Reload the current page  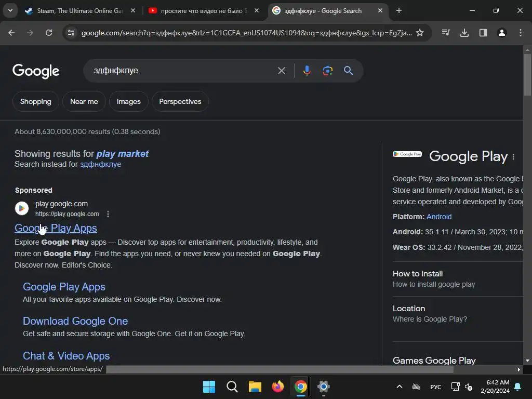[49, 33]
